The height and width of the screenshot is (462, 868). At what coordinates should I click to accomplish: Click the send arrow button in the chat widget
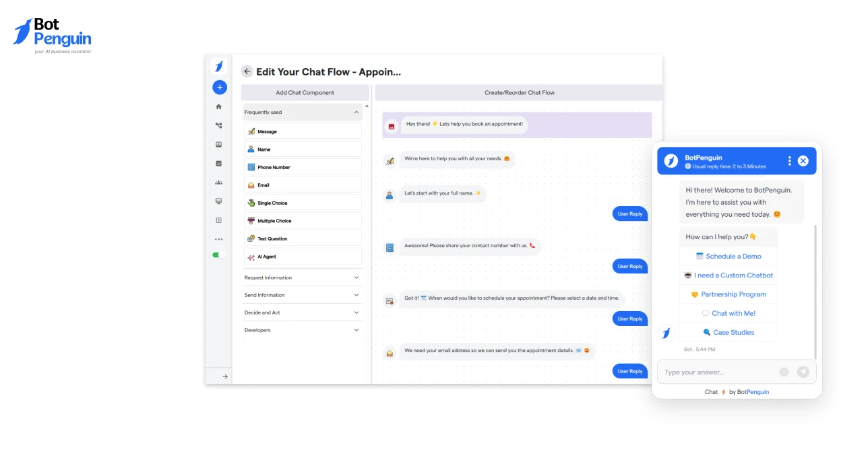coord(803,372)
